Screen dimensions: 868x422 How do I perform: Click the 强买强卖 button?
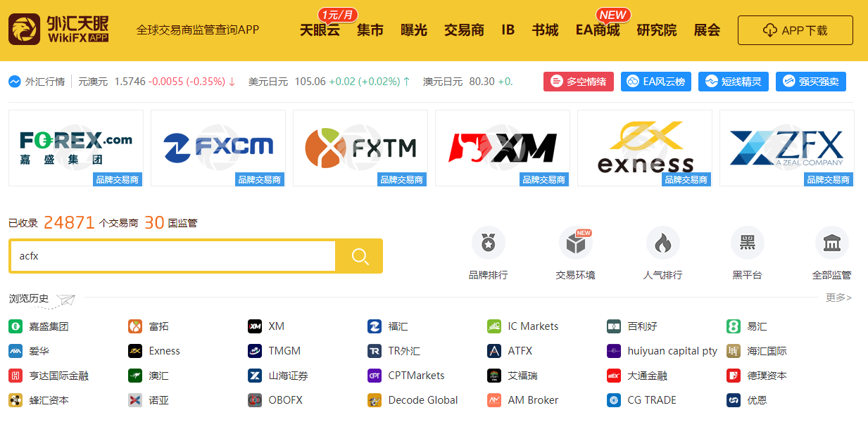(811, 82)
